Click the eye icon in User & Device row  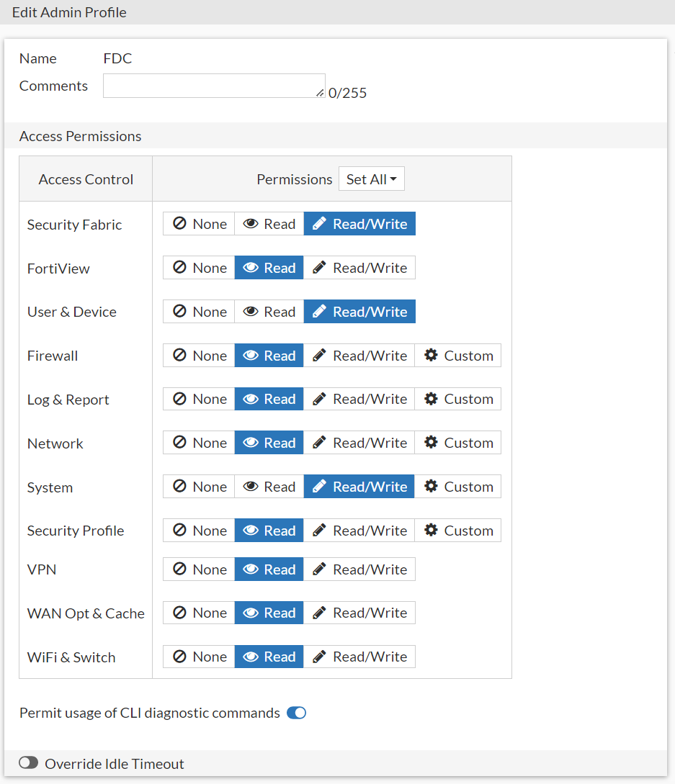coord(251,312)
